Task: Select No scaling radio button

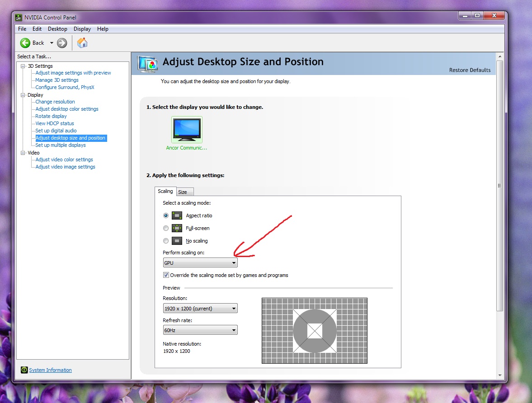Action: [x=166, y=241]
